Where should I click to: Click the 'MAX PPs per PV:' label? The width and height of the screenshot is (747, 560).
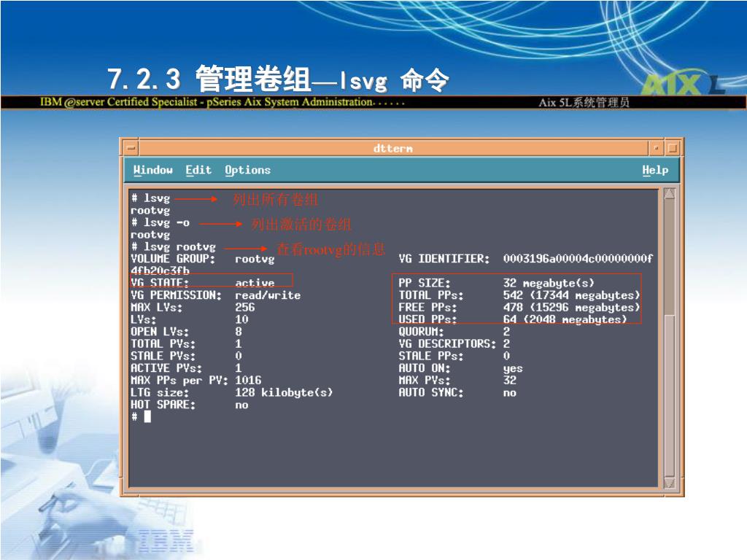point(179,380)
